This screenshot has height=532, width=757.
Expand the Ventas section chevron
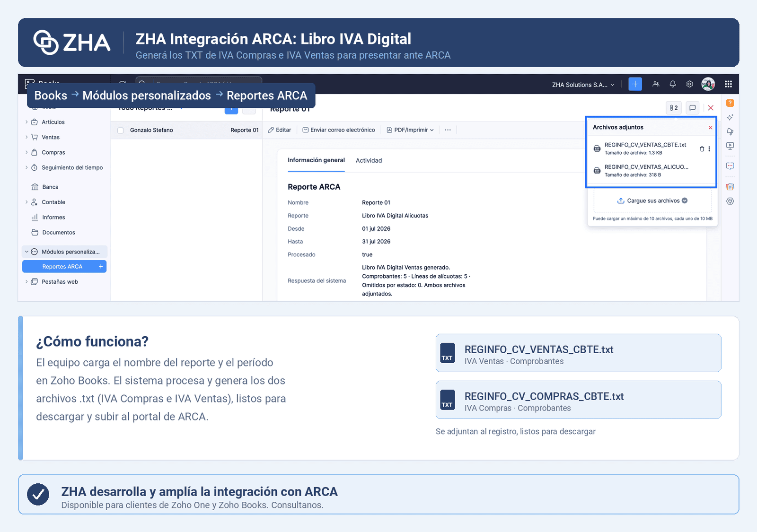tap(26, 137)
